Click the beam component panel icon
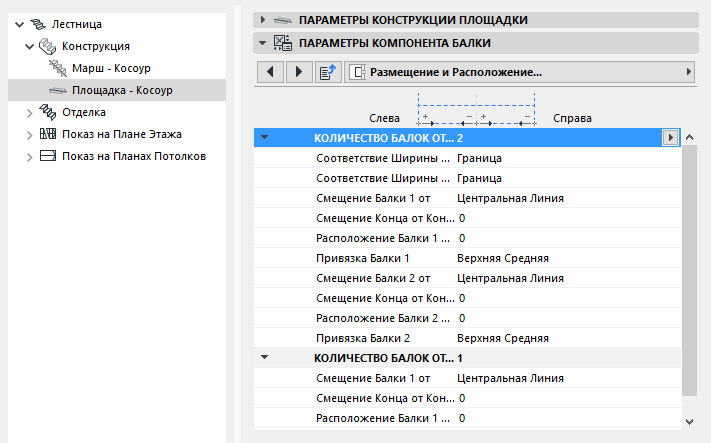The height and width of the screenshot is (443, 711). (282, 43)
